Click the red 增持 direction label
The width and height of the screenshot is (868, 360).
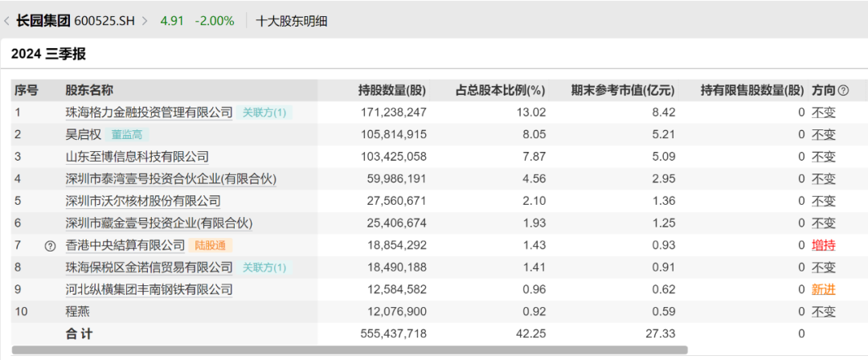(x=823, y=245)
